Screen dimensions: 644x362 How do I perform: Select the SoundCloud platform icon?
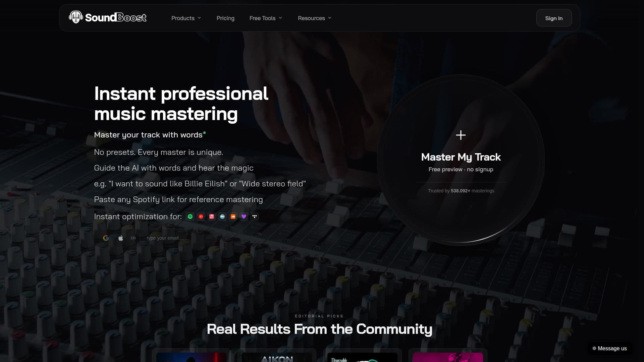[x=233, y=217]
